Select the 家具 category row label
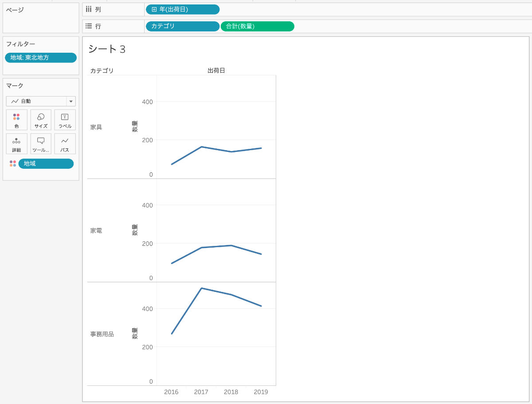 [x=96, y=127]
